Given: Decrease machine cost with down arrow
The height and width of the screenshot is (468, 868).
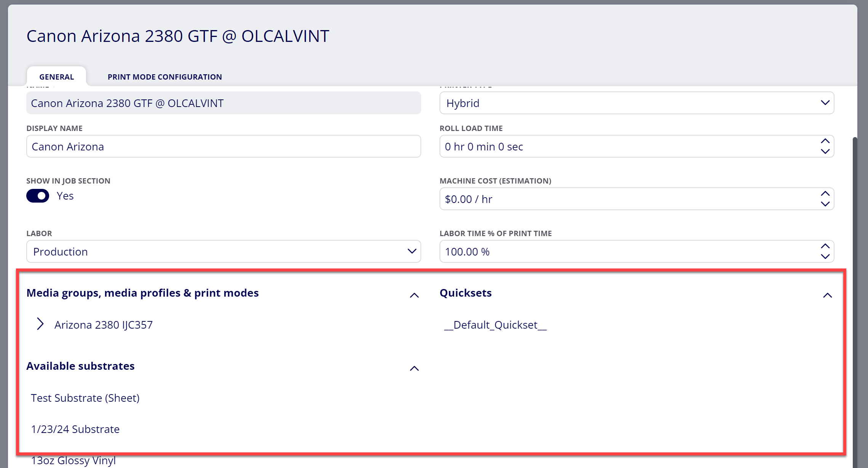Looking at the screenshot, I should point(825,204).
